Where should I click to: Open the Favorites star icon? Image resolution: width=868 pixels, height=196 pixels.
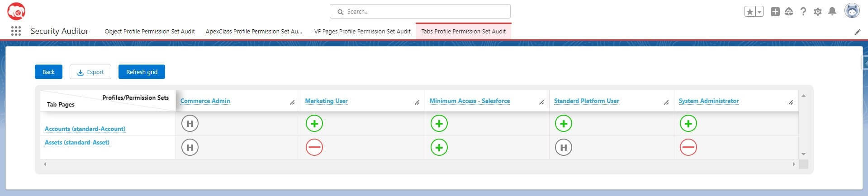pyautogui.click(x=750, y=12)
